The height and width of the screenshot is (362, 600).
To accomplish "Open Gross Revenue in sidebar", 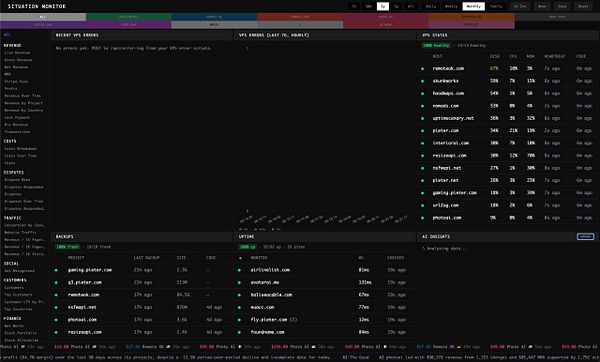I will (x=18, y=60).
